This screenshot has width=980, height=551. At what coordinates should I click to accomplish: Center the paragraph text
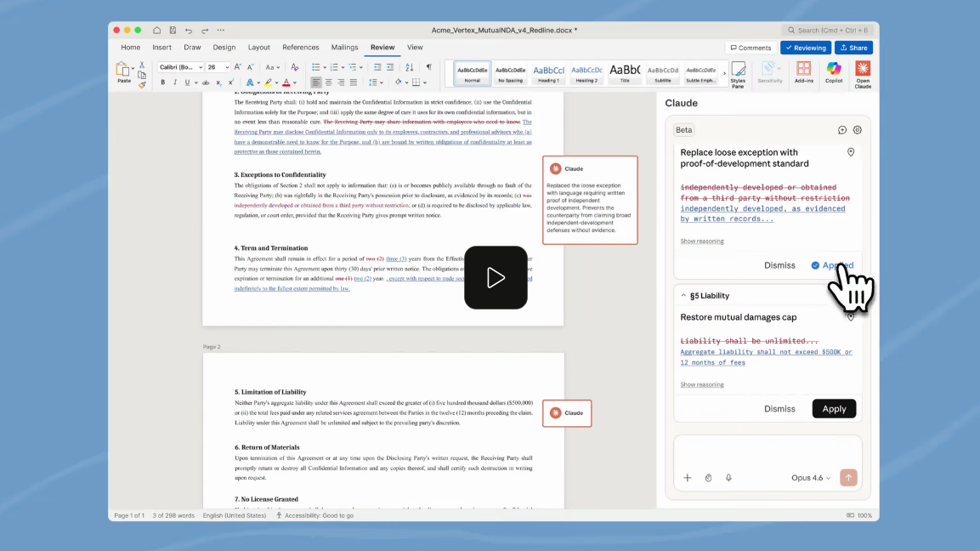tap(328, 82)
